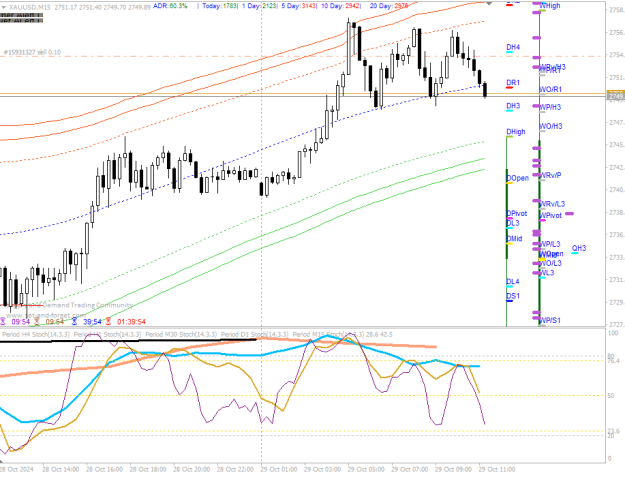Click the ADR:60.3% readout

[170, 6]
